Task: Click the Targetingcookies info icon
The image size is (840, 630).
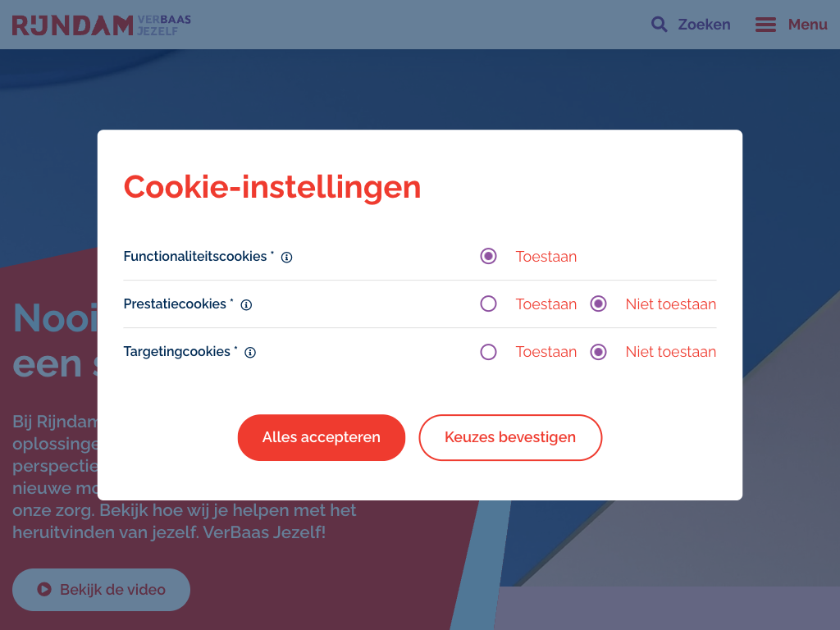Action: [x=250, y=353]
